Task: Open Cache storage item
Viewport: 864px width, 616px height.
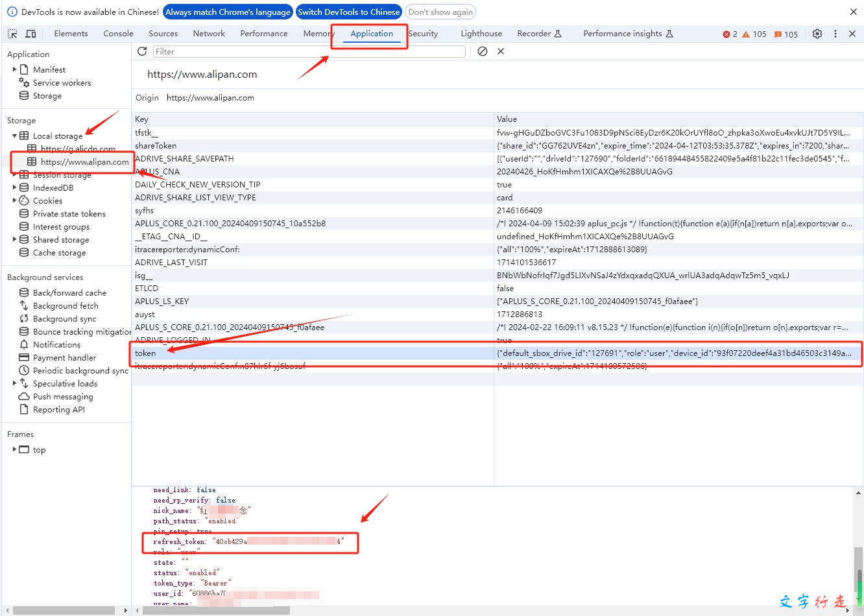Action: coord(59,252)
